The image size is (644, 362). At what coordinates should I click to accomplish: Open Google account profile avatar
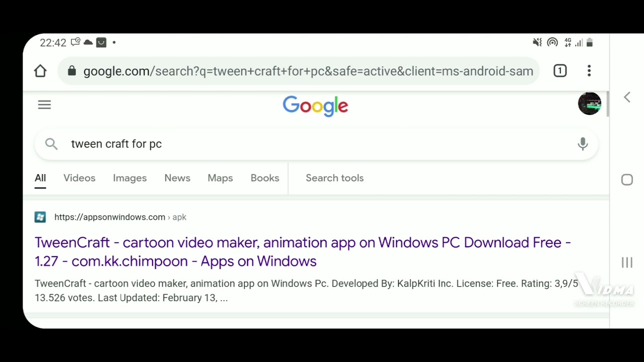[x=590, y=104]
